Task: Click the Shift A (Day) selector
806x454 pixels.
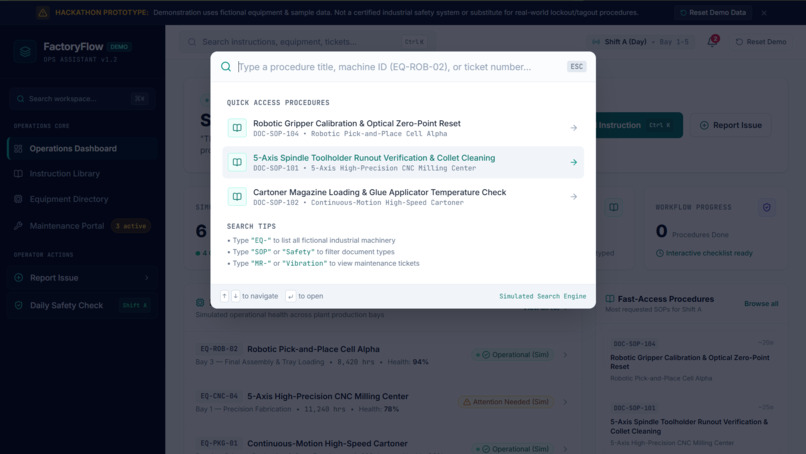Action: (x=640, y=42)
